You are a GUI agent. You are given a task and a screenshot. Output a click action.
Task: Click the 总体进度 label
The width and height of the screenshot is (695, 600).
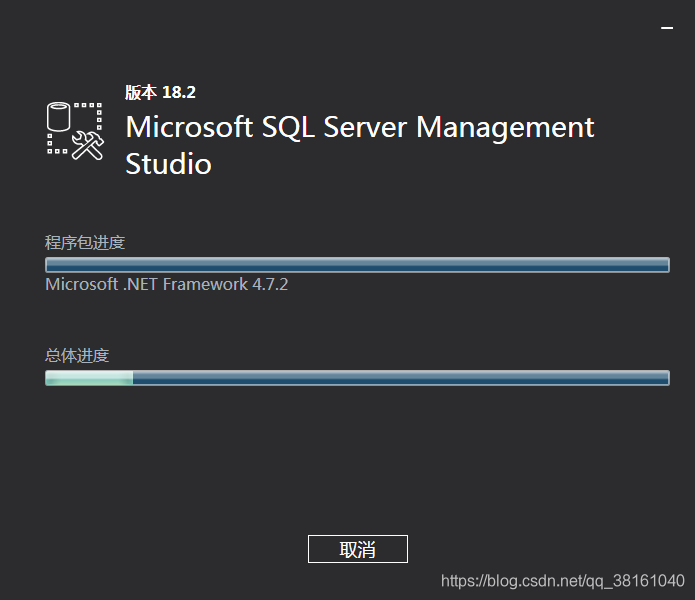[x=77, y=355]
